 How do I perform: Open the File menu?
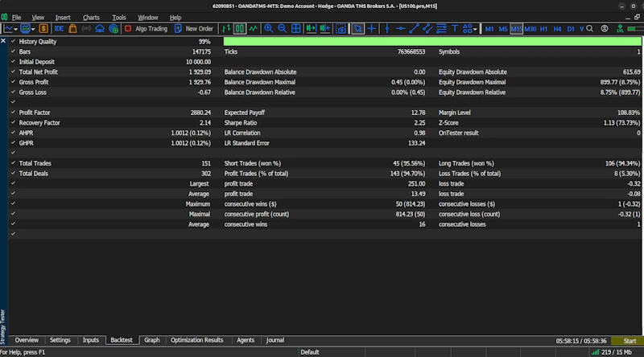point(16,18)
